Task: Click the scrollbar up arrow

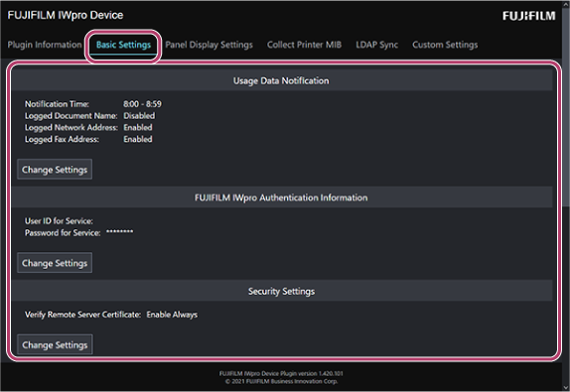Action: click(x=566, y=4)
